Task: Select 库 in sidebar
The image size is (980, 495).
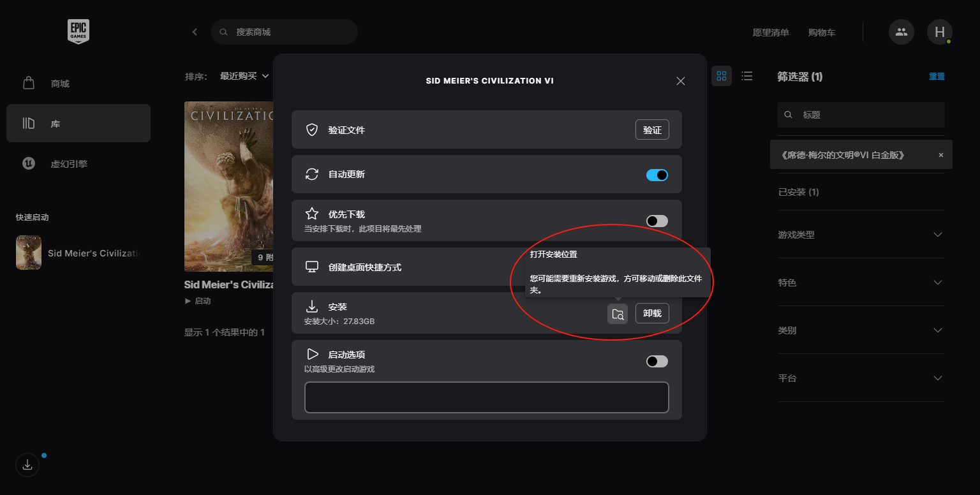Action: click(x=78, y=123)
